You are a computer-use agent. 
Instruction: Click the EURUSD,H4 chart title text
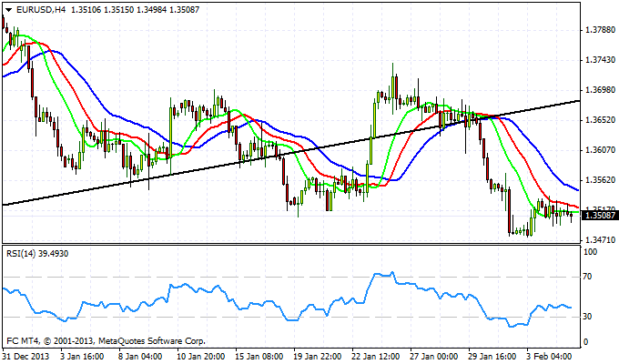click(41, 9)
